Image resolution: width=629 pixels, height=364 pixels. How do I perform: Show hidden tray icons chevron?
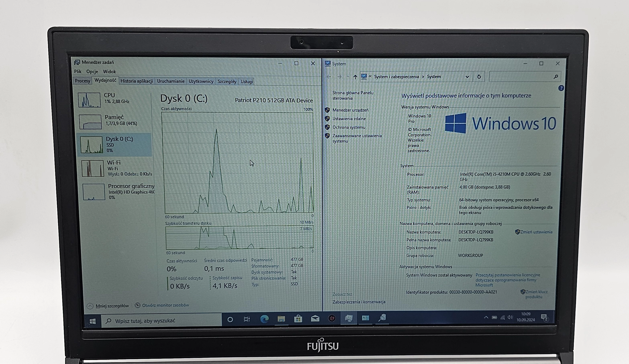(486, 317)
